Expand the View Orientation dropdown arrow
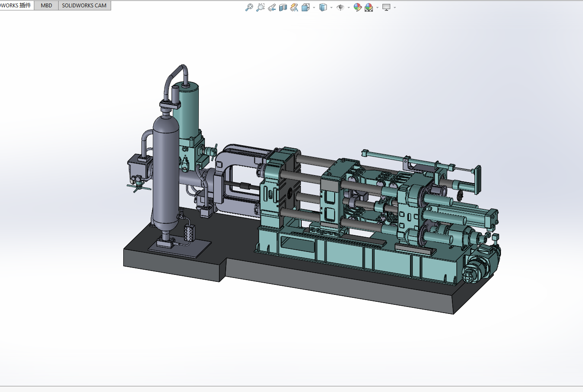The width and height of the screenshot is (583, 392). click(x=314, y=7)
